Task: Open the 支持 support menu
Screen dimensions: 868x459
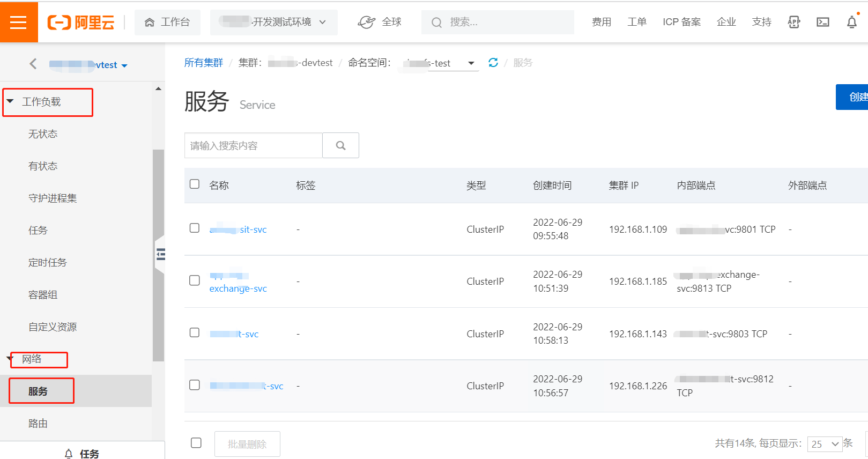Action: (x=762, y=22)
